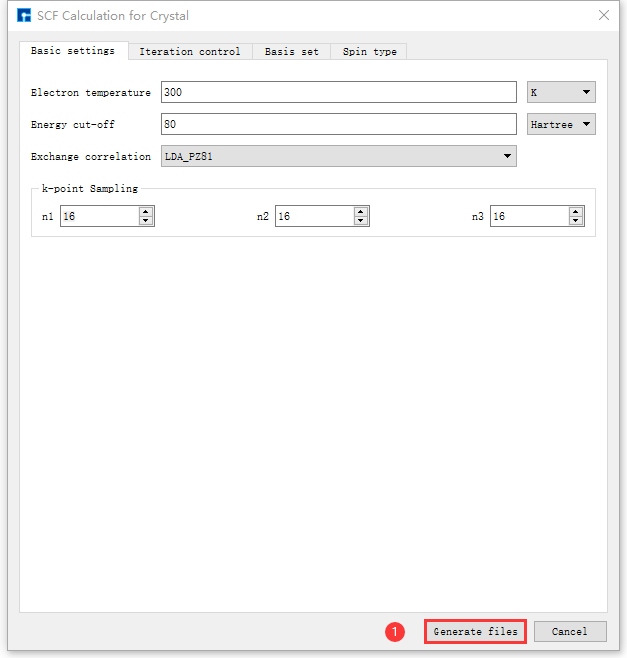This screenshot has height=658, width=627.
Task: Open the temperature unit K dropdown
Action: [x=561, y=93]
